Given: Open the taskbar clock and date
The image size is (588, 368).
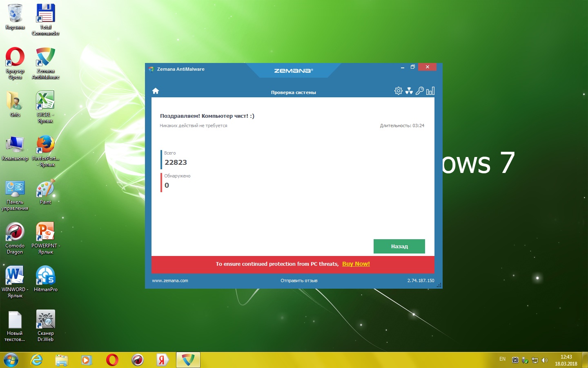Looking at the screenshot, I should pyautogui.click(x=566, y=360).
